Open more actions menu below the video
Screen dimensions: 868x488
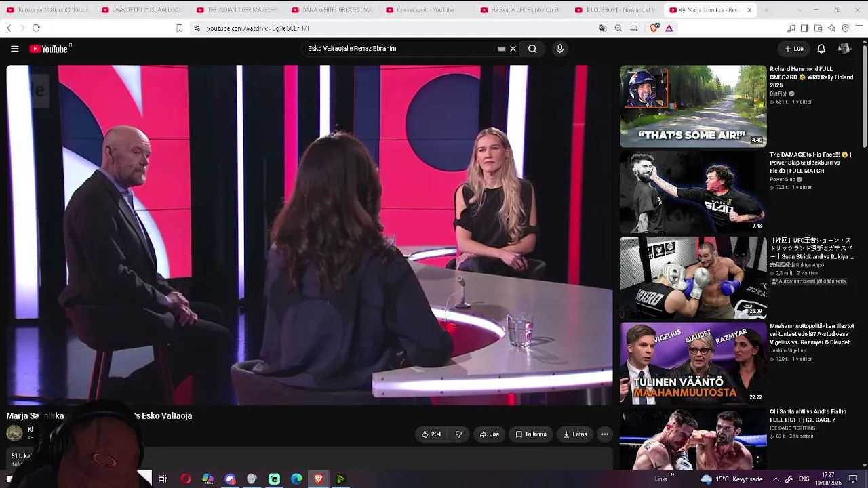(x=605, y=434)
